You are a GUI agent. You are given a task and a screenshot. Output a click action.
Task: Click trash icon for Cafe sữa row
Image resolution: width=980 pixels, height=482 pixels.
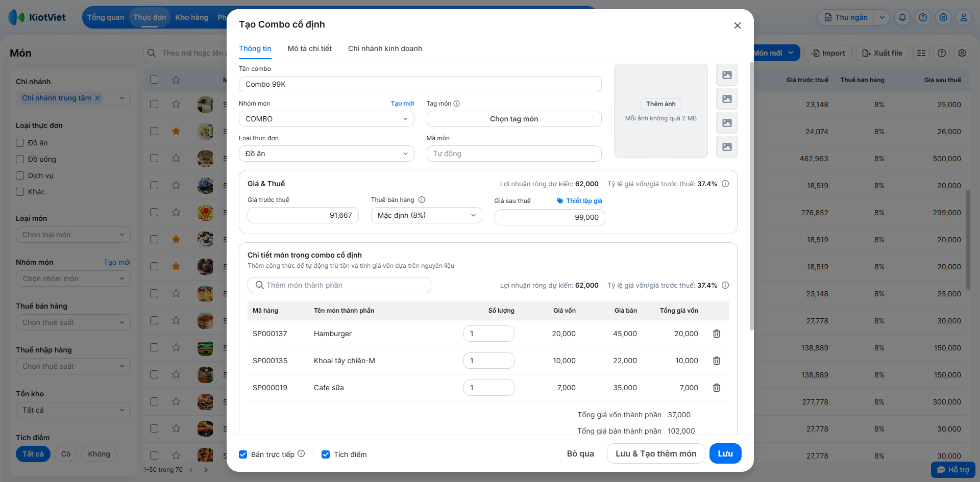716,388
